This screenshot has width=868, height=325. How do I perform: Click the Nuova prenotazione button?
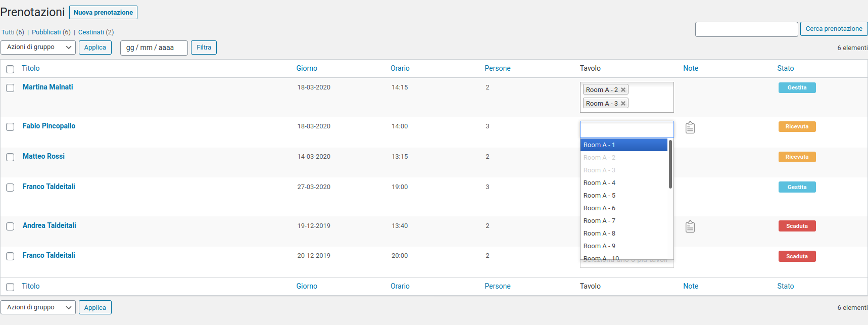pyautogui.click(x=103, y=13)
